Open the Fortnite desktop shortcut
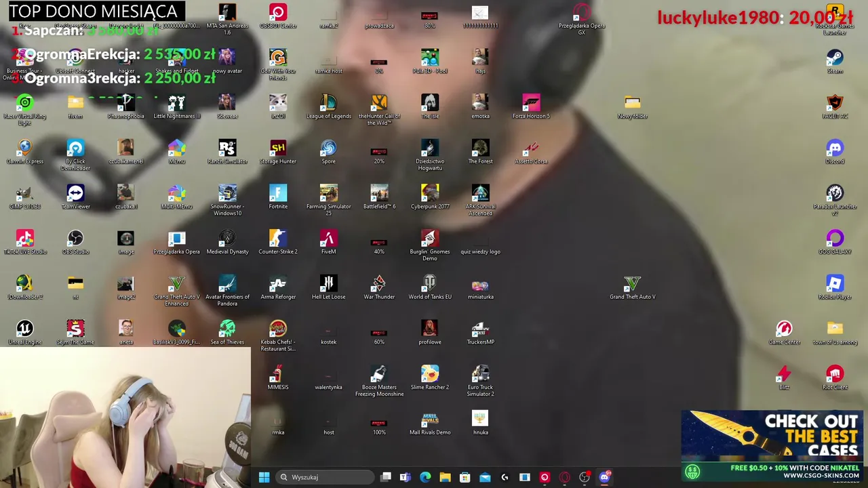Image resolution: width=868 pixels, height=488 pixels. click(x=278, y=197)
